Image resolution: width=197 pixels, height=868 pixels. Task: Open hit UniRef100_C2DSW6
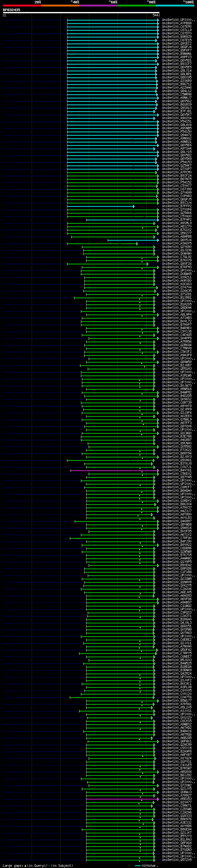(176, 809)
